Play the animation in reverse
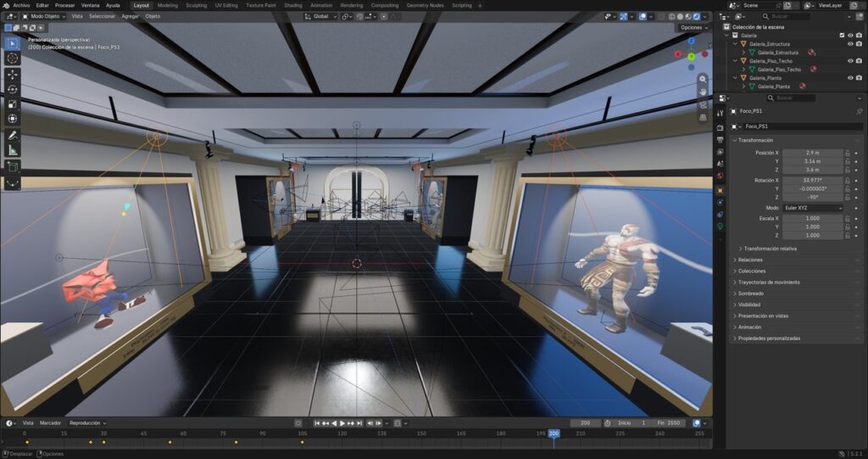 point(334,423)
